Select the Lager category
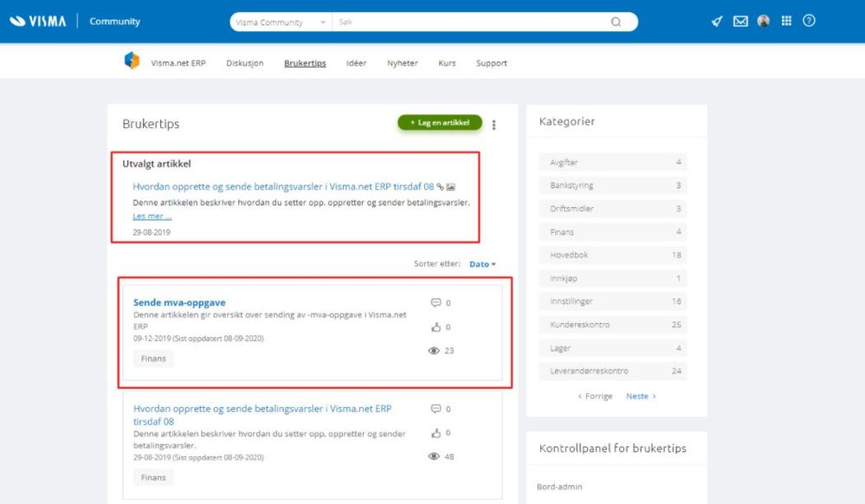865x504 pixels. 613,348
